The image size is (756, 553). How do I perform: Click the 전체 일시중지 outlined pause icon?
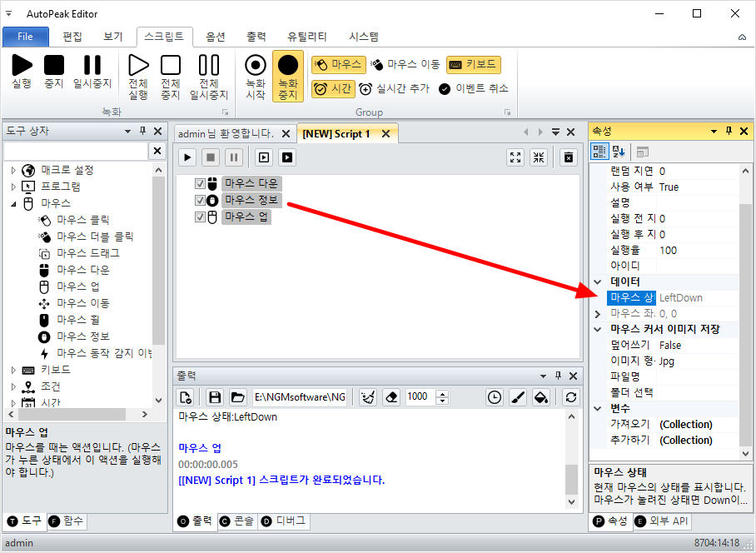click(x=209, y=76)
